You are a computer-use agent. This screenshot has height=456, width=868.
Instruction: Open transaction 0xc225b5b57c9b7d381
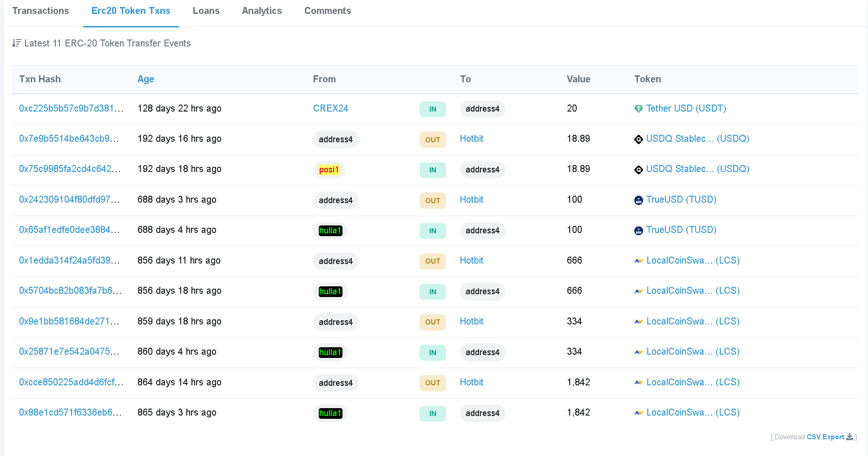[x=71, y=108]
